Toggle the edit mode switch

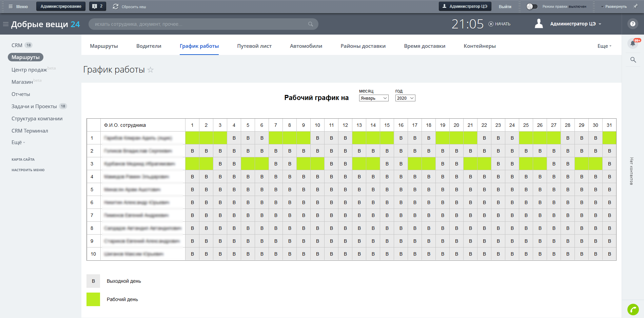(532, 6)
